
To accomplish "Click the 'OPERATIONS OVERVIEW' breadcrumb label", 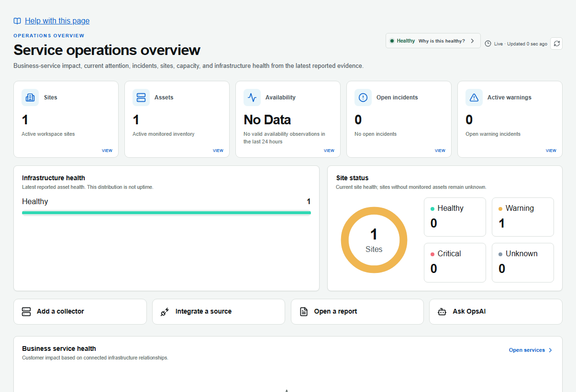I will tap(49, 36).
